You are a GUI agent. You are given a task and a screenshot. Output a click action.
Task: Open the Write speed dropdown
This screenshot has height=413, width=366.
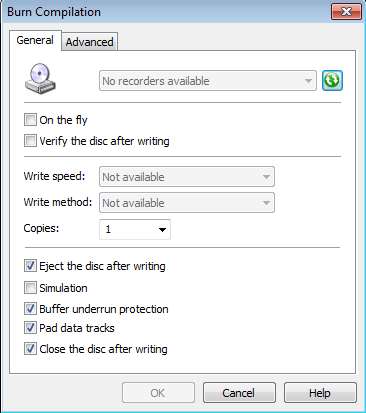point(187,177)
